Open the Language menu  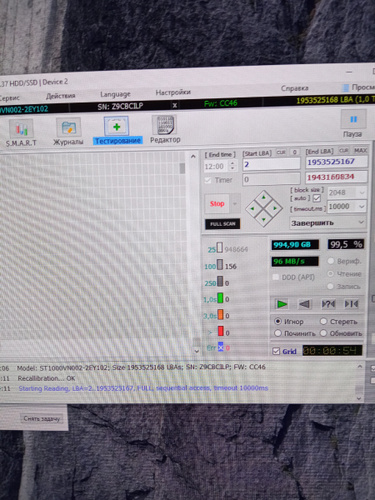[115, 94]
